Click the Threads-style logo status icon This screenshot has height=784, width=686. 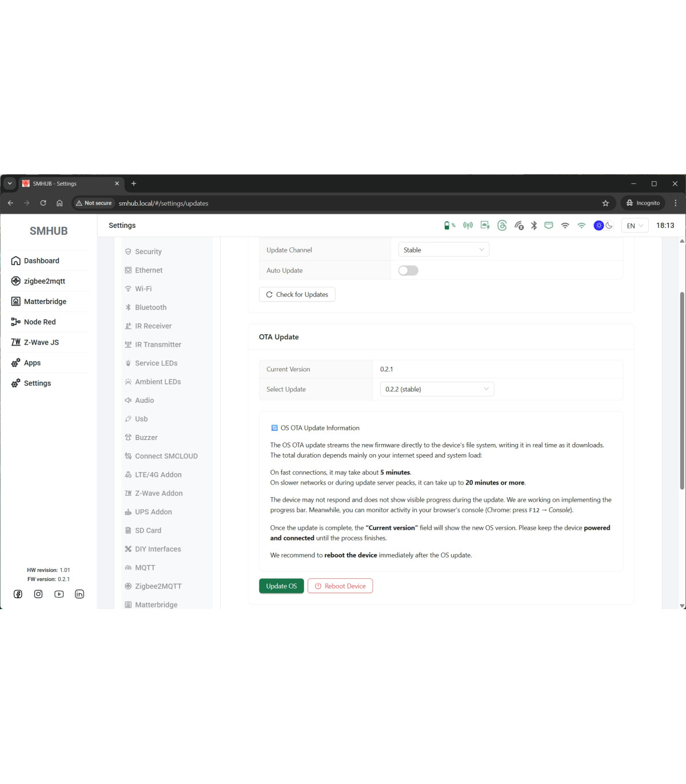502,226
